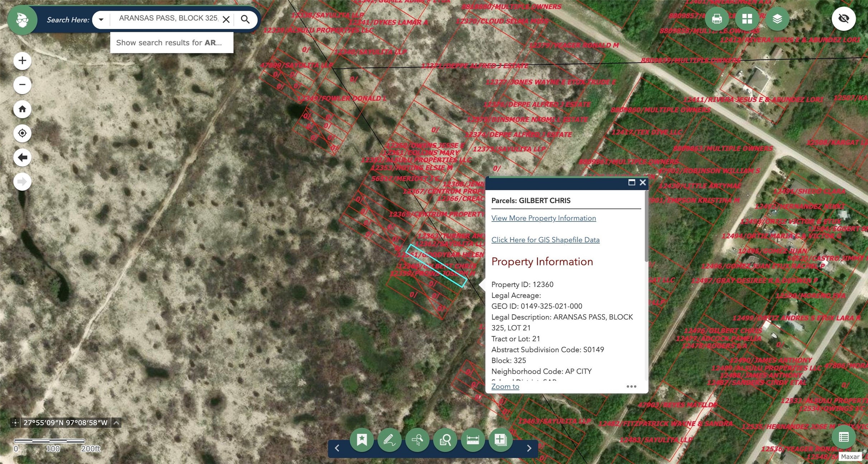This screenshot has height=464, width=868.
Task: Open the Draw tool with pencil icon
Action: (x=389, y=439)
